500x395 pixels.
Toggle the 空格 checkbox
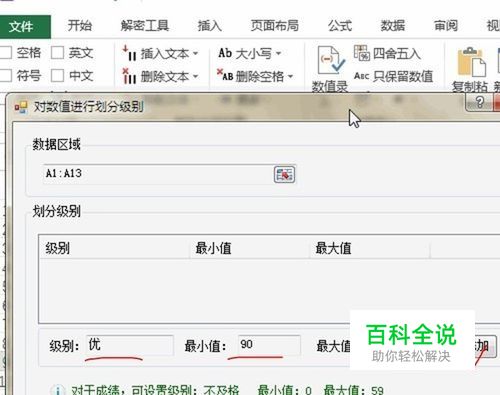pos(6,53)
